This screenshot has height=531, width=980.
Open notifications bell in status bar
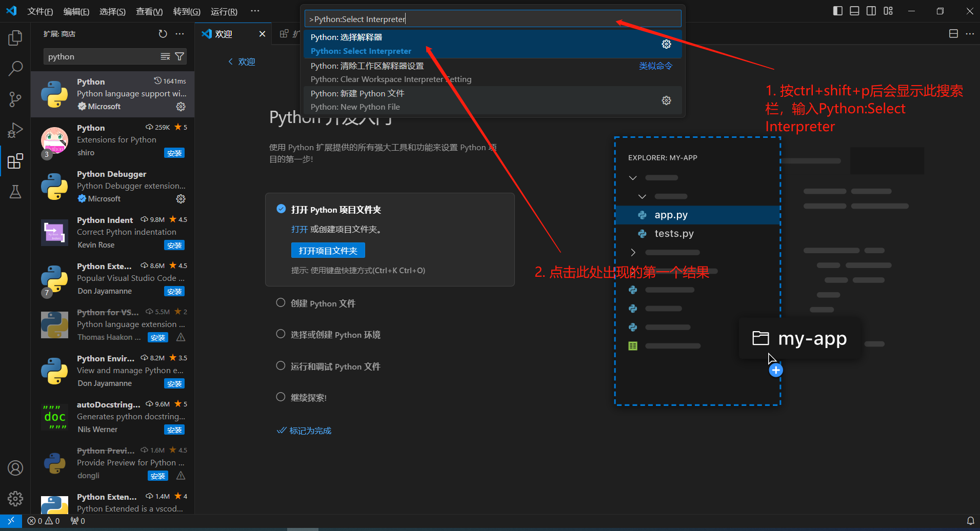point(970,521)
